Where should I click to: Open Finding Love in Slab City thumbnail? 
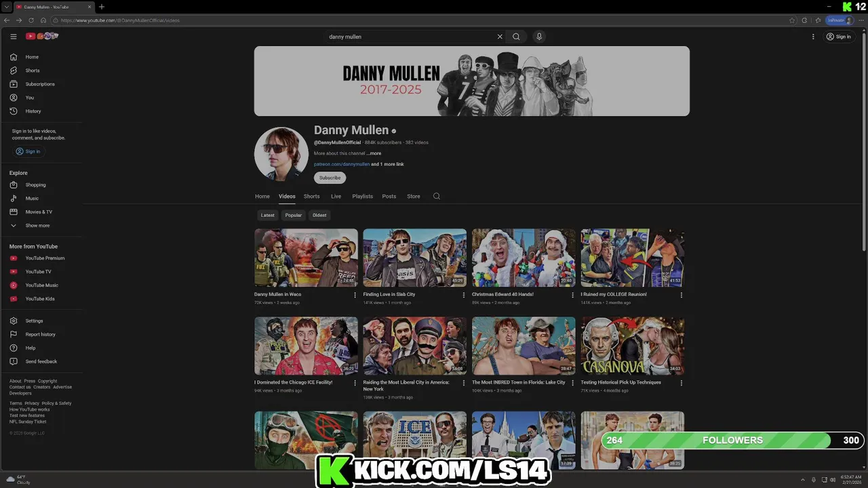pos(414,258)
